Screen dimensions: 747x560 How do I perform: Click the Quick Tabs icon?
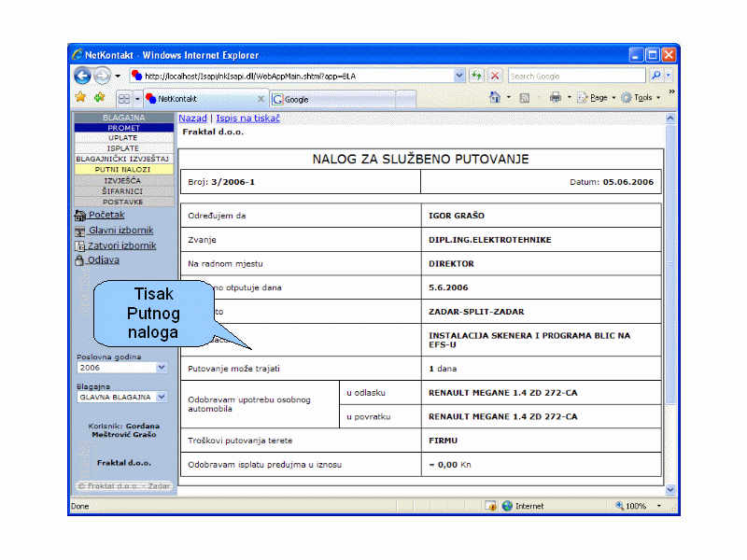124,99
